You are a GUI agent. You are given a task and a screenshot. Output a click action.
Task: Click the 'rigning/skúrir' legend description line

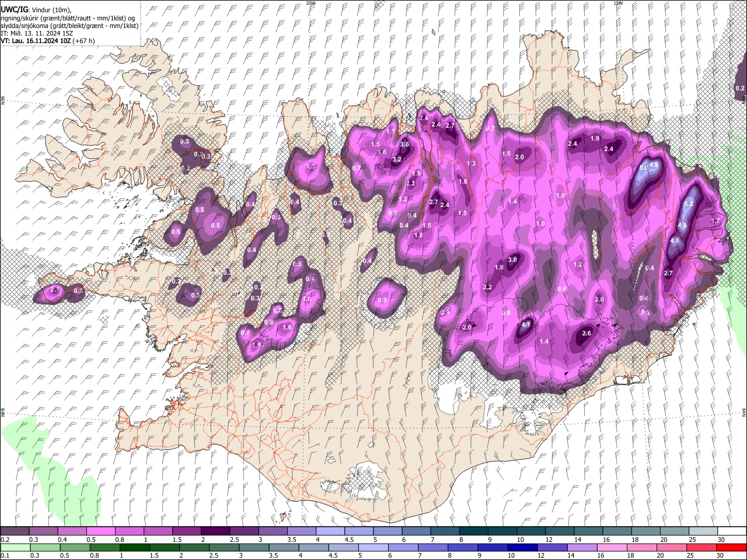[x=67, y=18]
